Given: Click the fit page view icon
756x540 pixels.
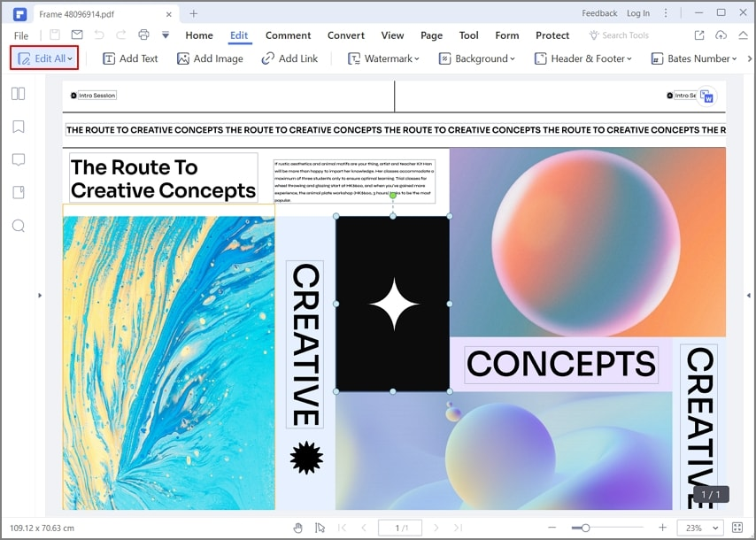Looking at the screenshot, I should [x=737, y=528].
